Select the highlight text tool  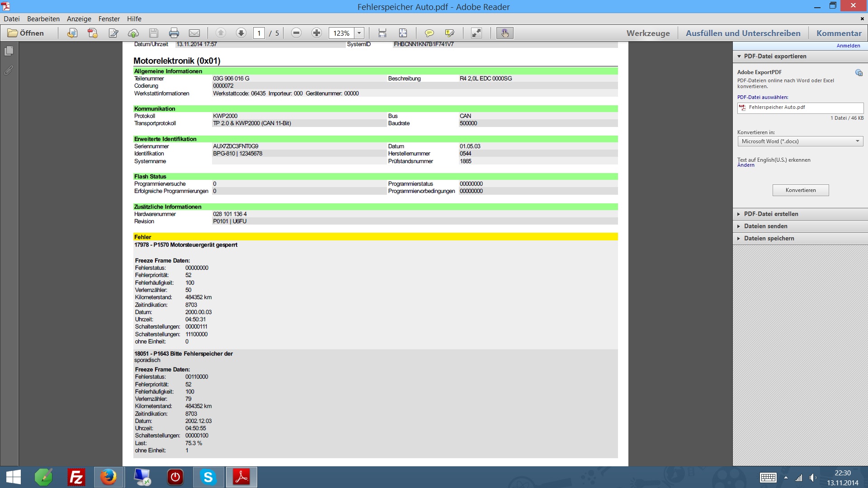pos(449,33)
